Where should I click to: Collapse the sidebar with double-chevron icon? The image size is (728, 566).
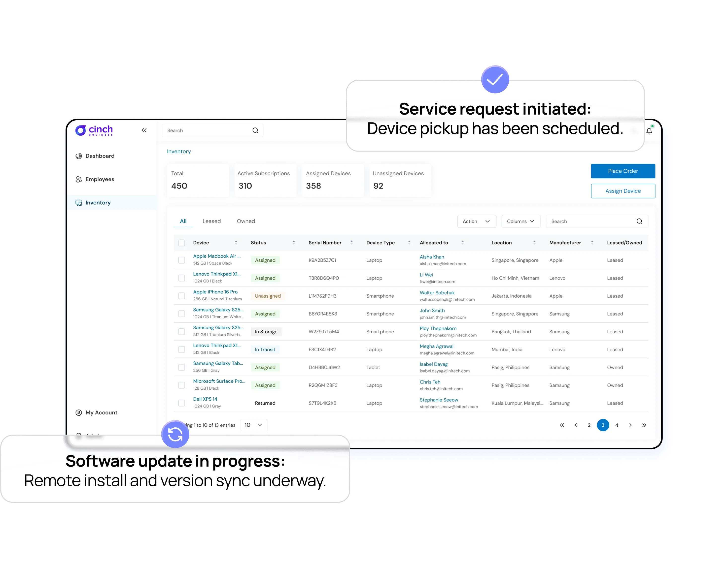pos(144,130)
